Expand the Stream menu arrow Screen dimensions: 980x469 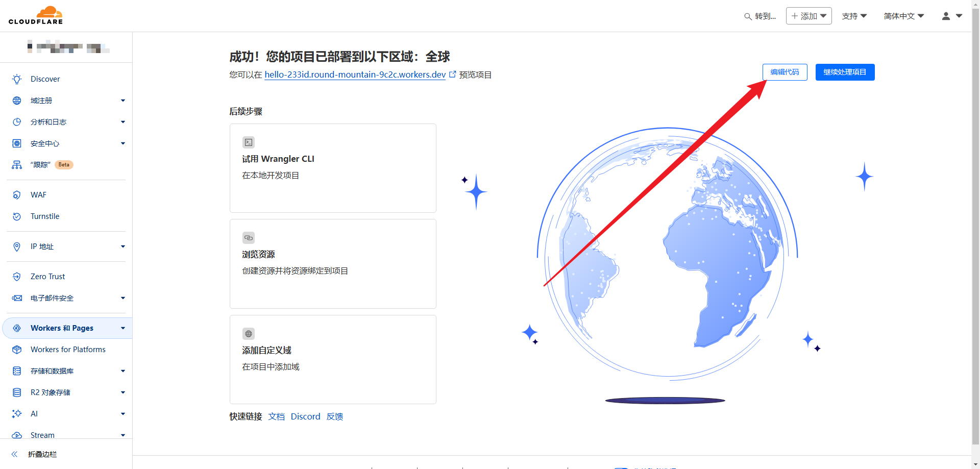tap(123, 435)
